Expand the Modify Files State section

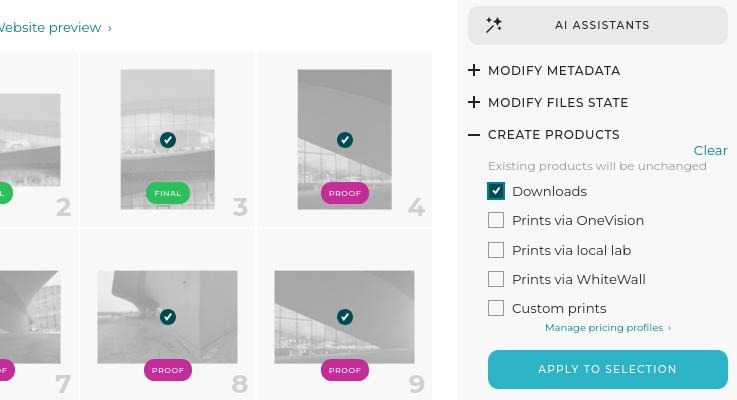(x=549, y=102)
